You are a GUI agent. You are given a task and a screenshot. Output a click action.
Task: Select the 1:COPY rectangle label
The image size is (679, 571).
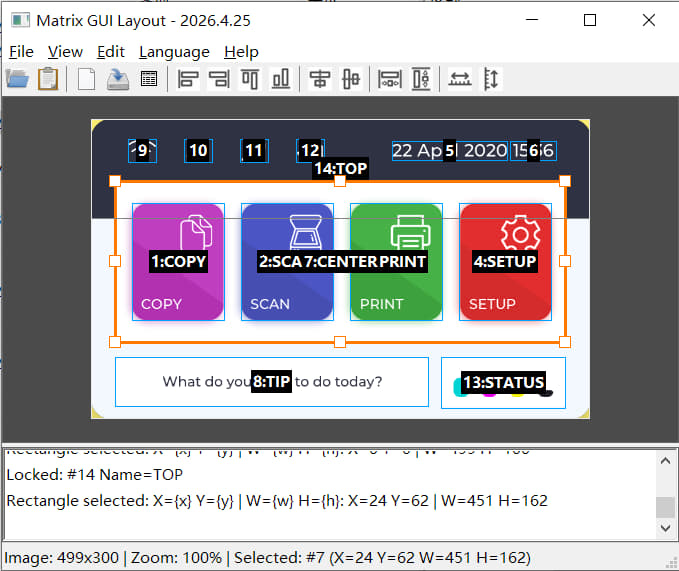178,261
